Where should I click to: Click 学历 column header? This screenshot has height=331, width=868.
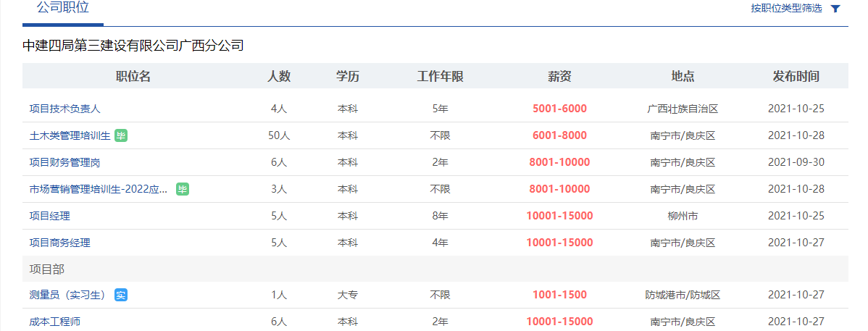[x=348, y=76]
